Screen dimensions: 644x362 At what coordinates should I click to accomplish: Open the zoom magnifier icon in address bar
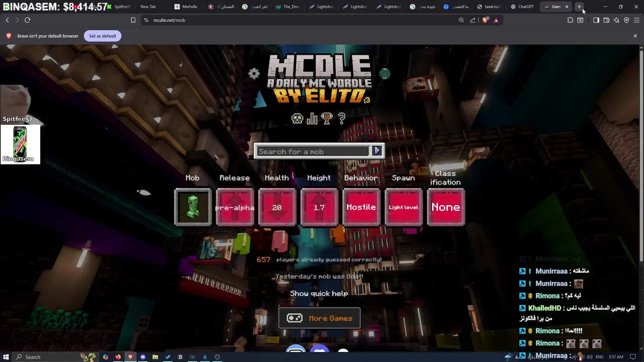[461, 20]
